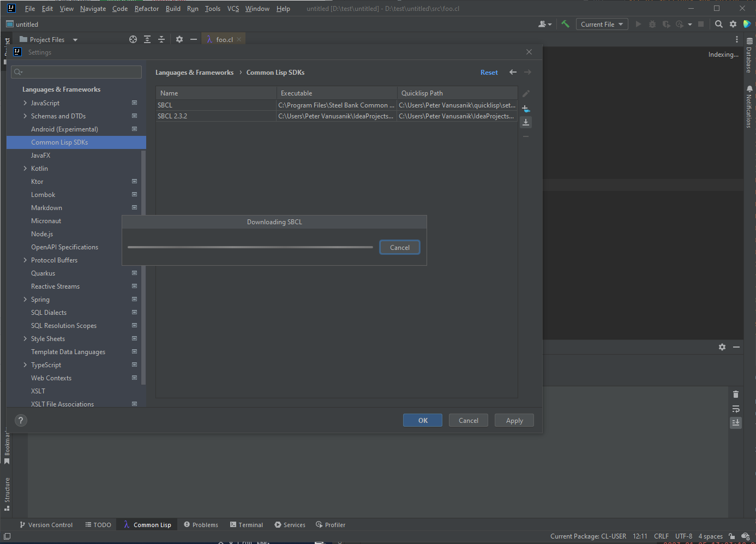The height and width of the screenshot is (544, 756).
Task: Click the Search Everywhere magnifier icon
Action: 719,24
